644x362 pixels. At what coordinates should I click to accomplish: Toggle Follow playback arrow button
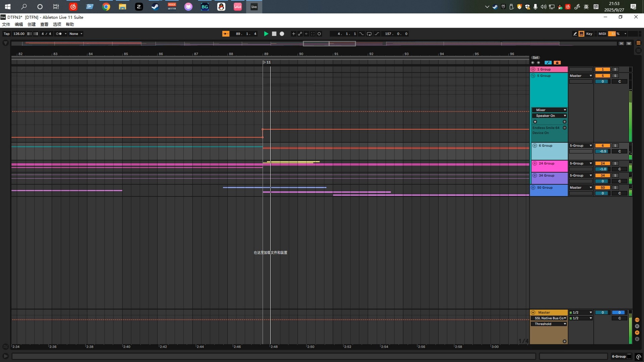point(226,34)
